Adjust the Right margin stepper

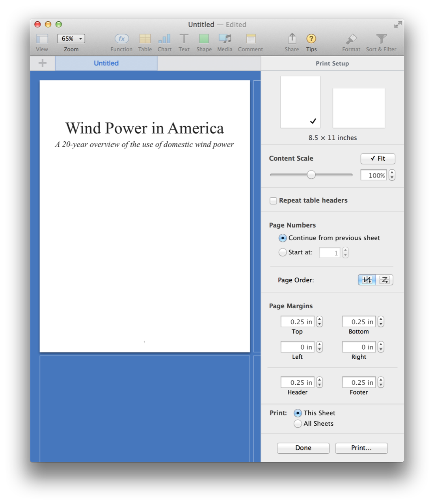(381, 347)
